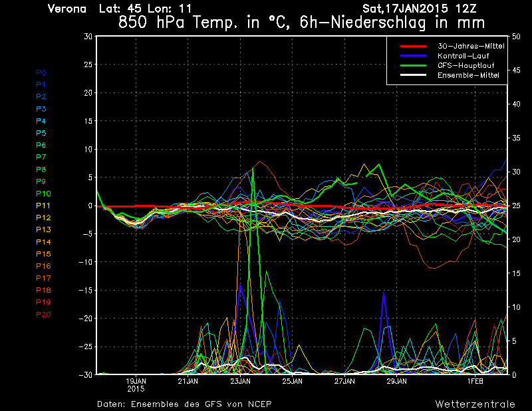Screen dimensions: 532x411
Task: Click the "1FEB" date axis label
Action: tap(475, 381)
